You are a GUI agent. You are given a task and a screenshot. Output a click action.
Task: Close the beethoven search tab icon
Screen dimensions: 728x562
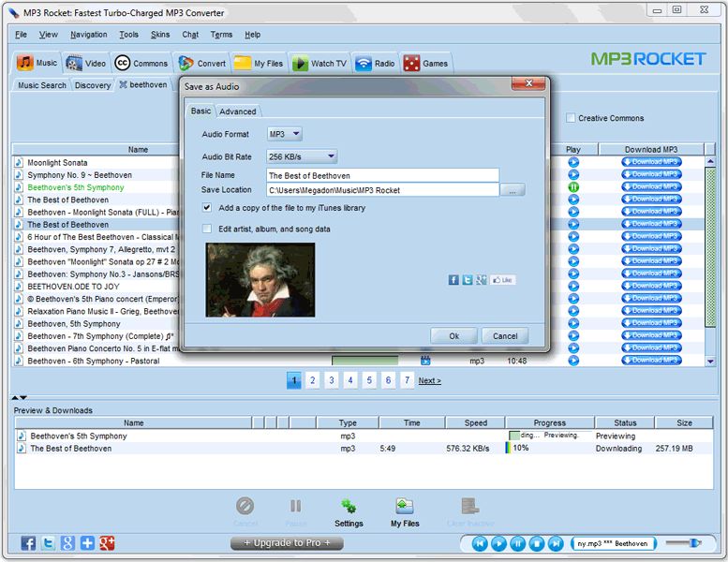[123, 84]
